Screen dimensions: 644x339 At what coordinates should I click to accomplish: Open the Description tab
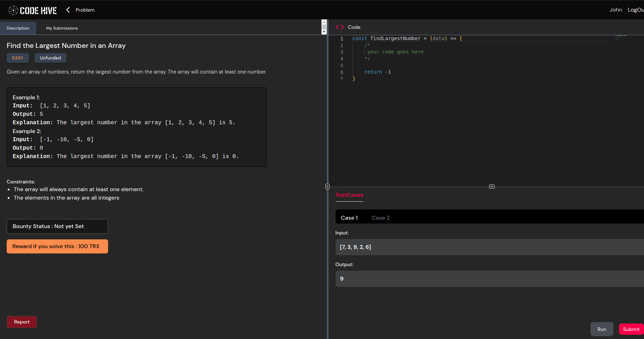point(18,28)
